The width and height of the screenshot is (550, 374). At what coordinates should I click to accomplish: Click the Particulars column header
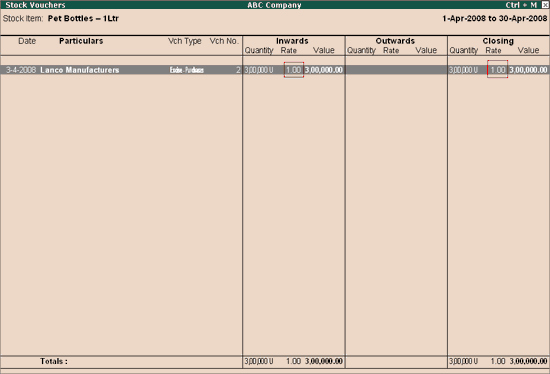[x=81, y=41]
